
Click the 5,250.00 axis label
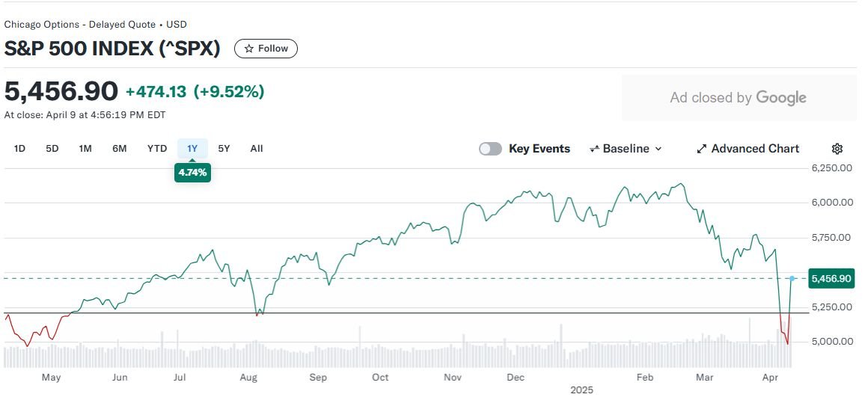pyautogui.click(x=832, y=307)
